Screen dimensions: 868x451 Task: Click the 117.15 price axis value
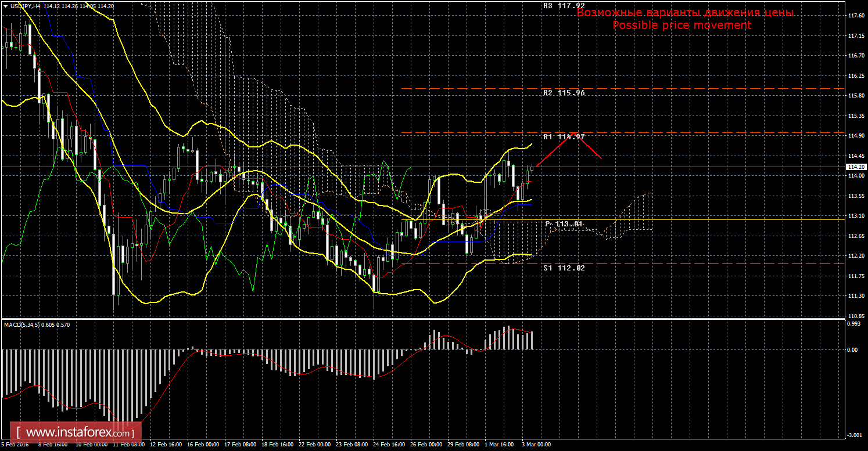(x=856, y=36)
